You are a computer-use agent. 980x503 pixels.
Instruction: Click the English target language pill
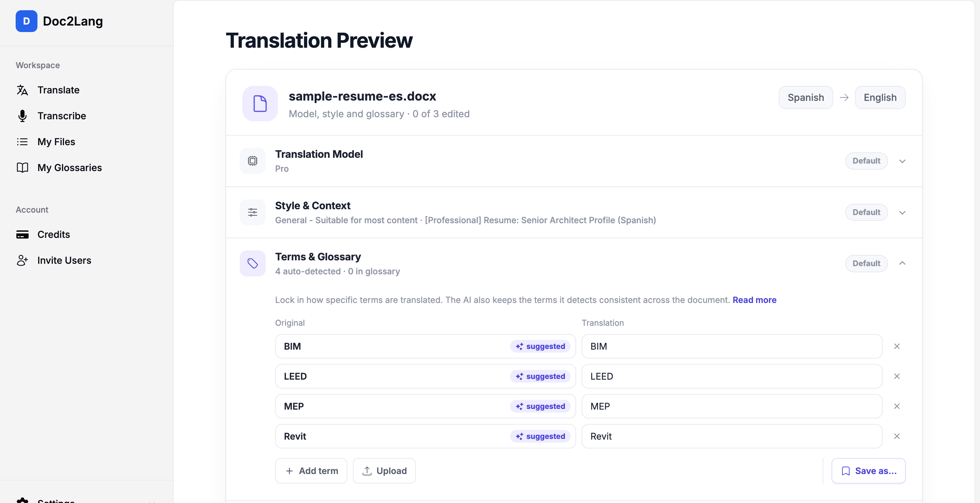click(880, 97)
